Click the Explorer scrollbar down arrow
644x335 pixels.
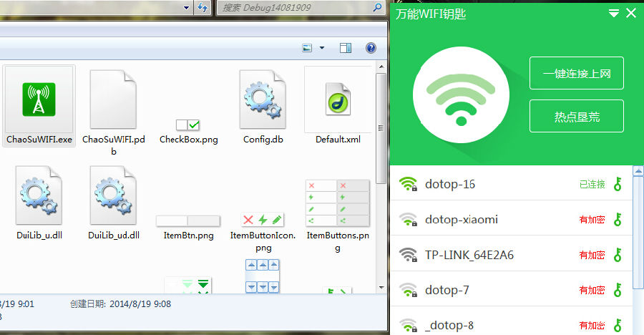click(x=381, y=288)
